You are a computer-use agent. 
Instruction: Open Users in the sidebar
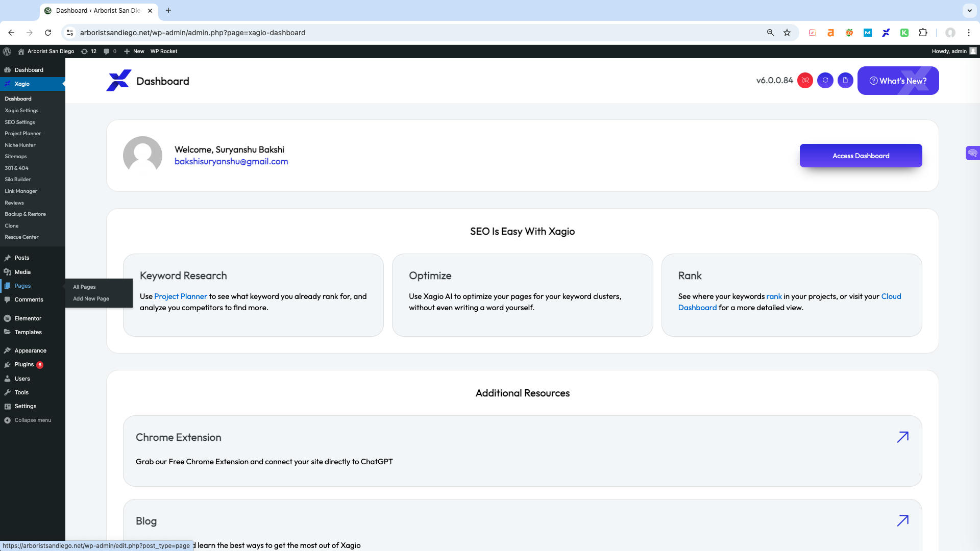33,379
